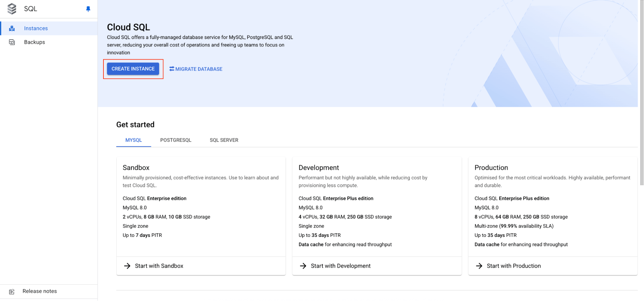Click the Get started heading
The image size is (644, 301).
(135, 125)
